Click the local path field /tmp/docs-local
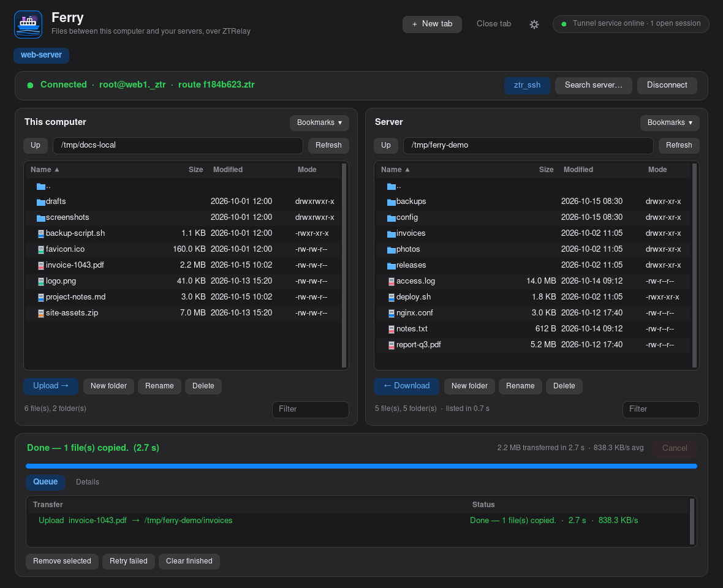The image size is (723, 588). pyautogui.click(x=178, y=146)
